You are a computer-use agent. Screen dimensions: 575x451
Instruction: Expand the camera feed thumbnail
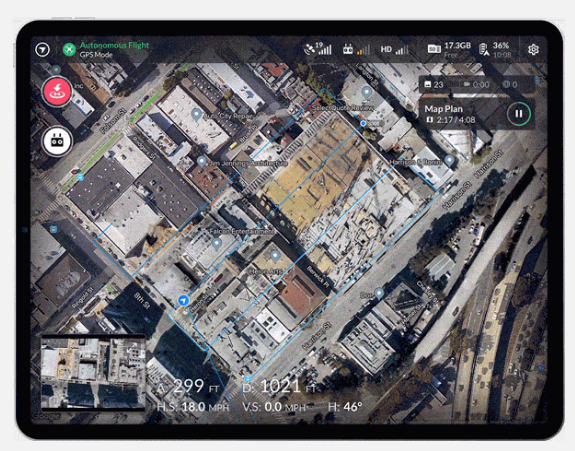pos(93,372)
